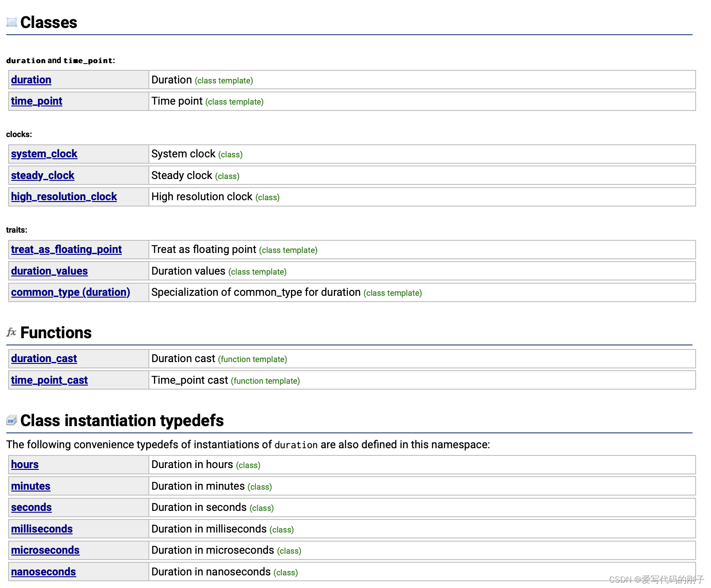Open the steady_clock reference link
The width and height of the screenshot is (711, 588).
click(43, 175)
